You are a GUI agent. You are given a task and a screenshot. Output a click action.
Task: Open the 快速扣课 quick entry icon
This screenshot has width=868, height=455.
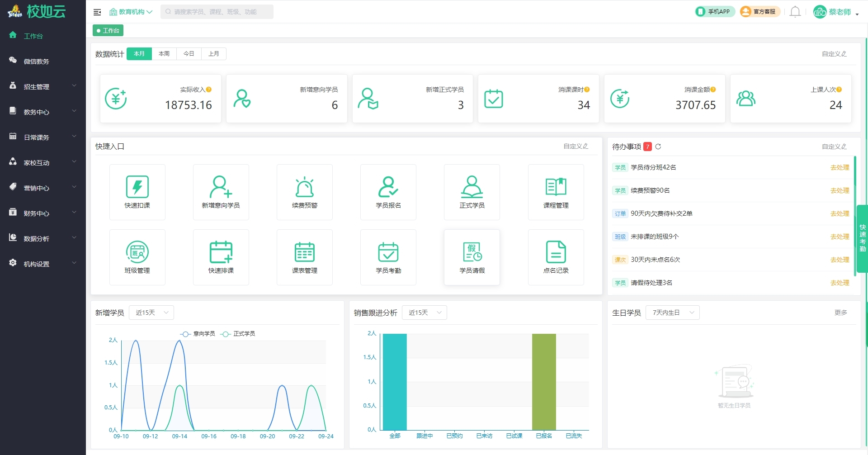[x=137, y=187]
